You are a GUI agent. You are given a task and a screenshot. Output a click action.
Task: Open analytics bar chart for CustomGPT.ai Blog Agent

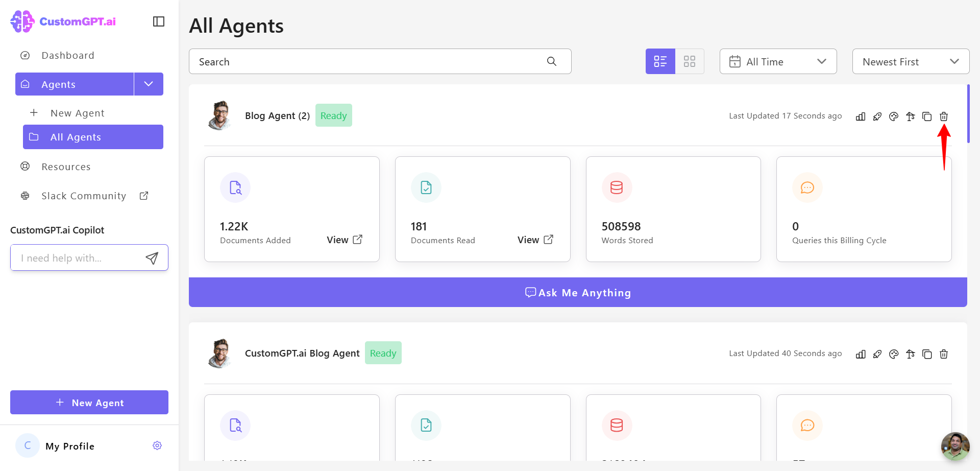(861, 354)
